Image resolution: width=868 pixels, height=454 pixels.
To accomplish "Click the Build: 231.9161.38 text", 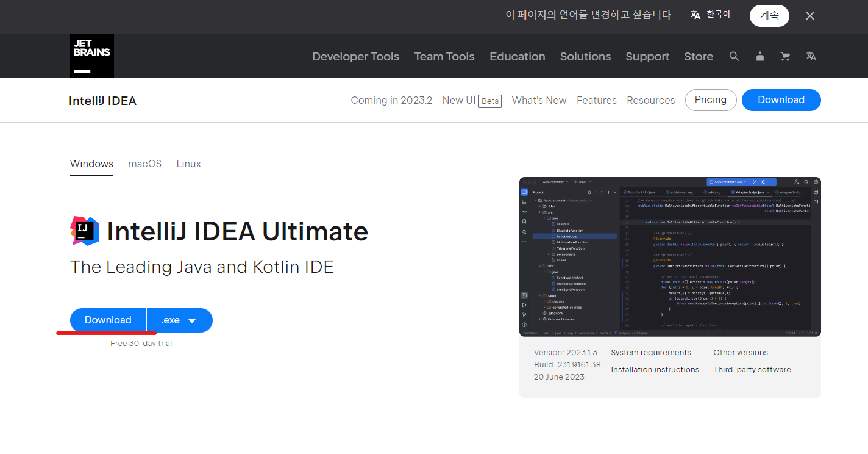I will pyautogui.click(x=567, y=365).
